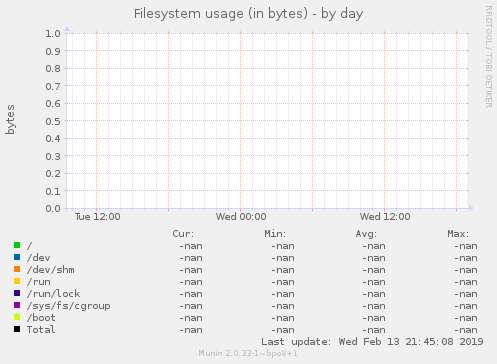
Task: Click the 'Last update' timestamp text
Action: (x=372, y=342)
